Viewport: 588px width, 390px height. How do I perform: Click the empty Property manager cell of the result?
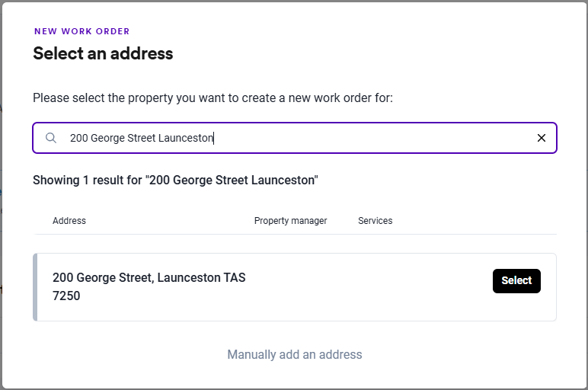[290, 287]
